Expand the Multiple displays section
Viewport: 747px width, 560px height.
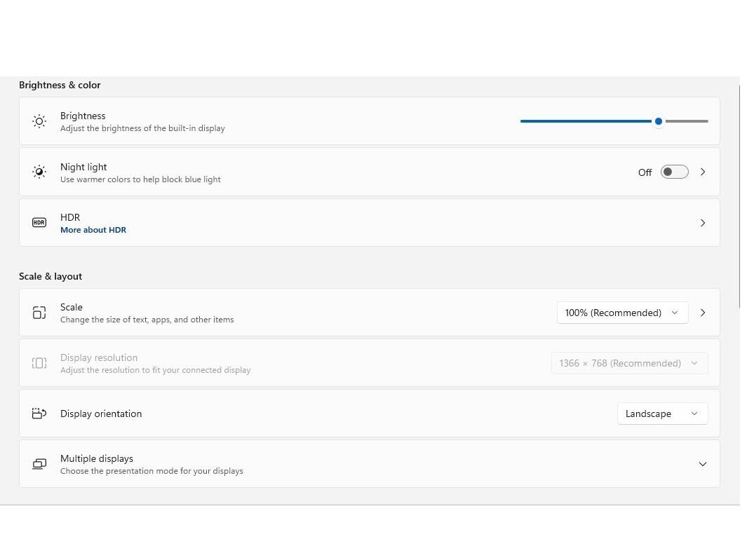[x=702, y=464]
